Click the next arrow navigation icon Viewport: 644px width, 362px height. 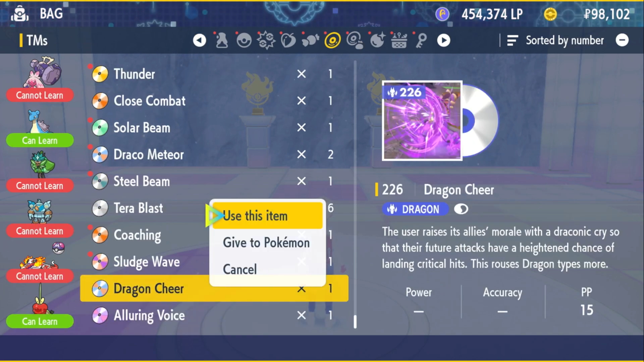tap(444, 41)
